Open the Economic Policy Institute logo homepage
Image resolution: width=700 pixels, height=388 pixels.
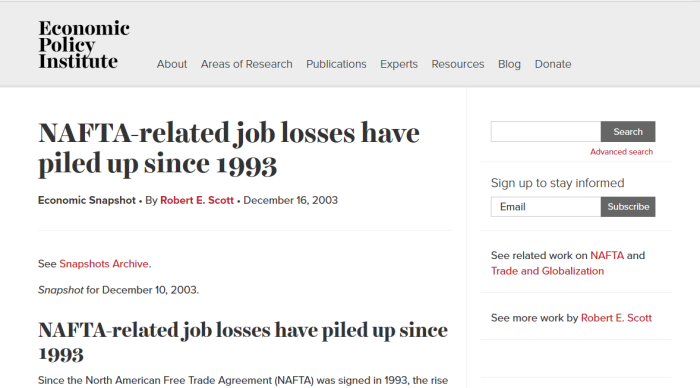tap(84, 45)
